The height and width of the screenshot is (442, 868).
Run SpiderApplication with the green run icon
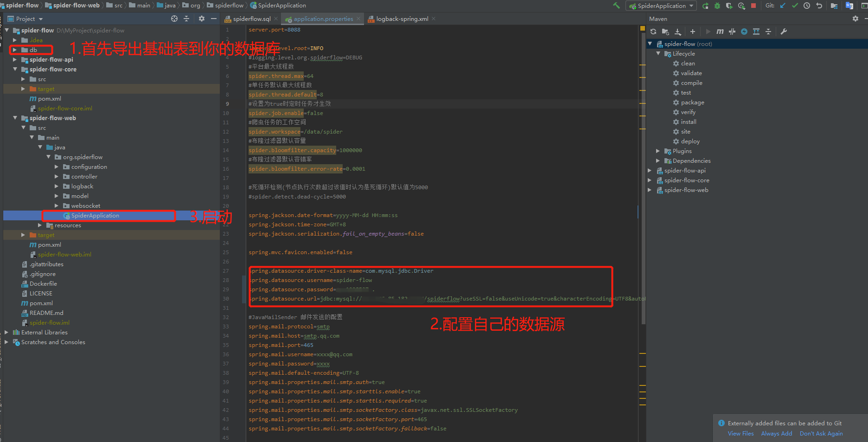(x=705, y=5)
